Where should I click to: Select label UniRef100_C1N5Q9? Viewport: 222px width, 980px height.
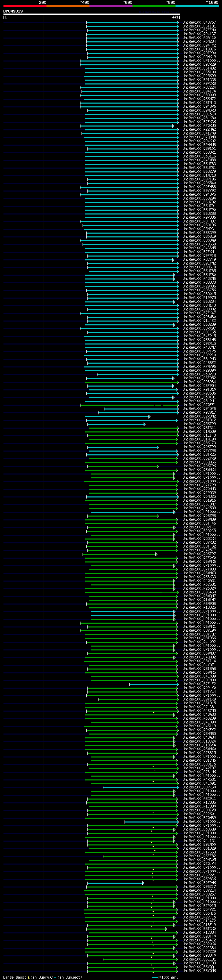click(199, 432)
